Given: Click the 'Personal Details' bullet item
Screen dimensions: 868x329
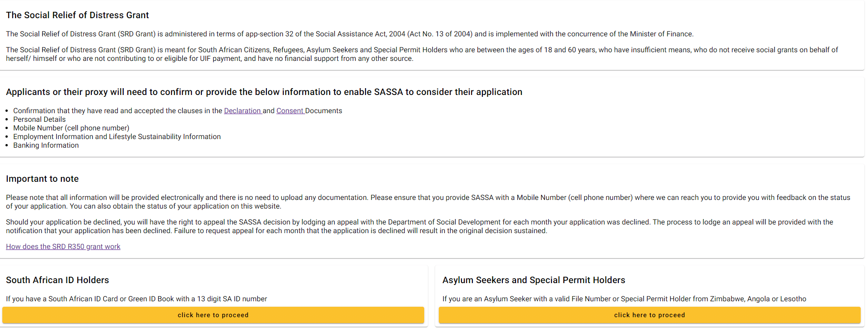Looking at the screenshot, I should point(40,120).
